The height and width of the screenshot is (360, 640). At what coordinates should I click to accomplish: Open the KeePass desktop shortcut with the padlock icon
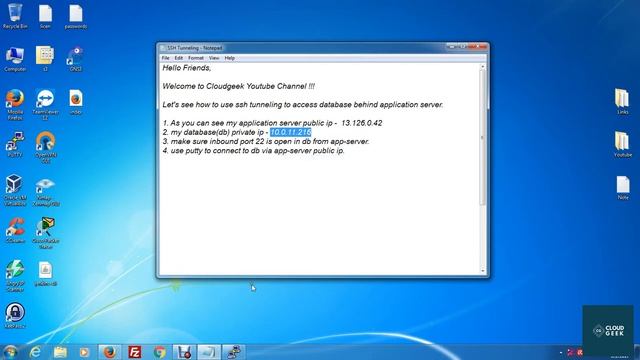coord(15,316)
